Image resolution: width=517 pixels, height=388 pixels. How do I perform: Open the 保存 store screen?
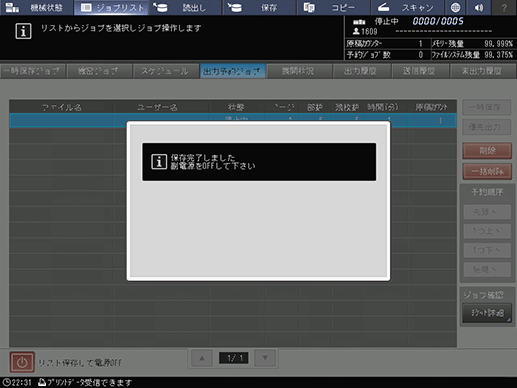(x=260, y=7)
